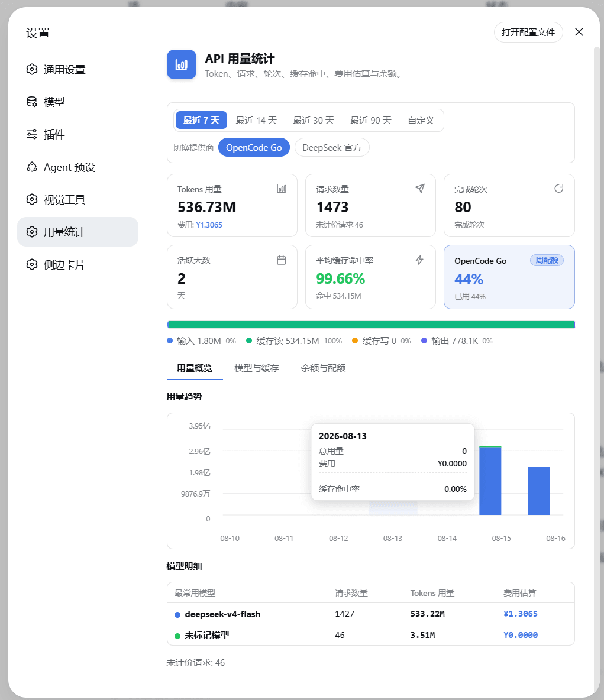Select the 最近 30 天 range
604x700 pixels.
[314, 120]
